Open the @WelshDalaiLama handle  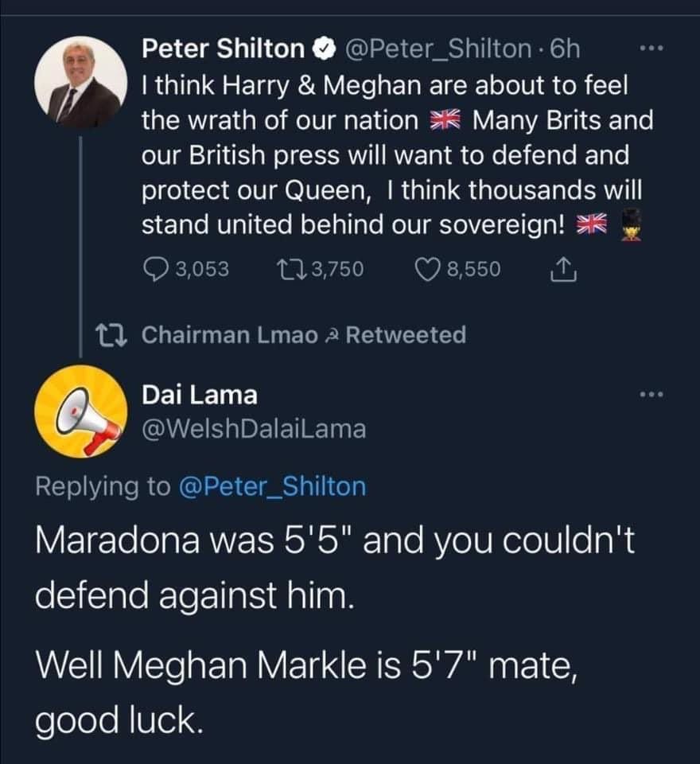pos(254,430)
